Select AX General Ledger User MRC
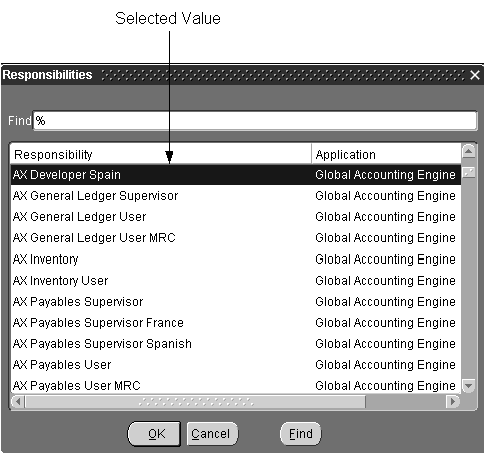Screen dimensions: 484x455 coord(236,238)
